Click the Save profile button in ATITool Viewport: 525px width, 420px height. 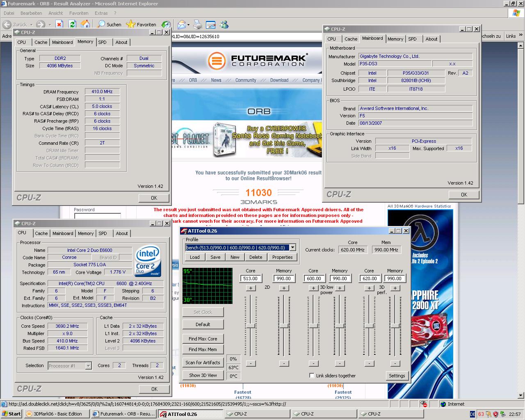215,257
